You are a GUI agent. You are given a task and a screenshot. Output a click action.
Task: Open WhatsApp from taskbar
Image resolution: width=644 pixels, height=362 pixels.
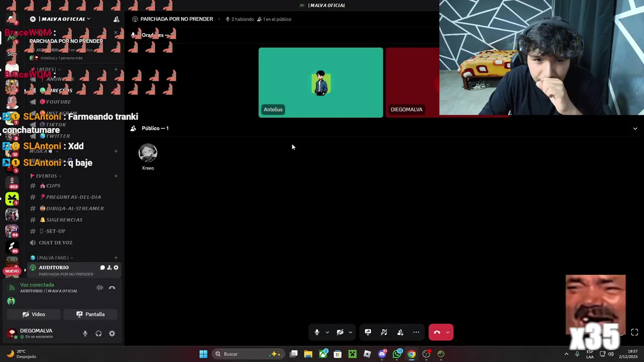[397, 354]
